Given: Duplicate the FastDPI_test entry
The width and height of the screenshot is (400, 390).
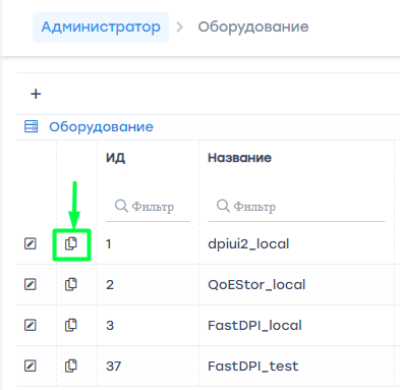Looking at the screenshot, I should pyautogui.click(x=71, y=366).
